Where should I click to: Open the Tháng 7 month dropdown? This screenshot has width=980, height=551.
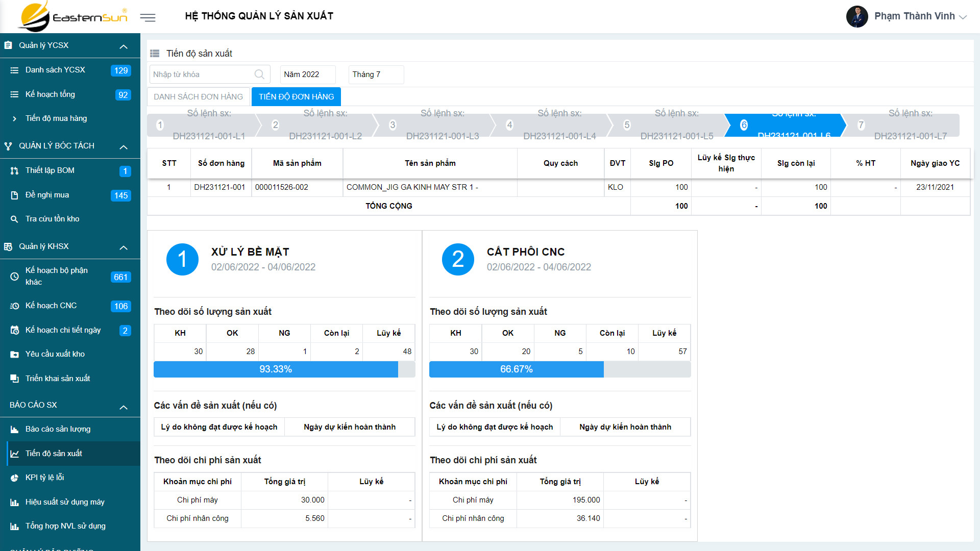376,74
